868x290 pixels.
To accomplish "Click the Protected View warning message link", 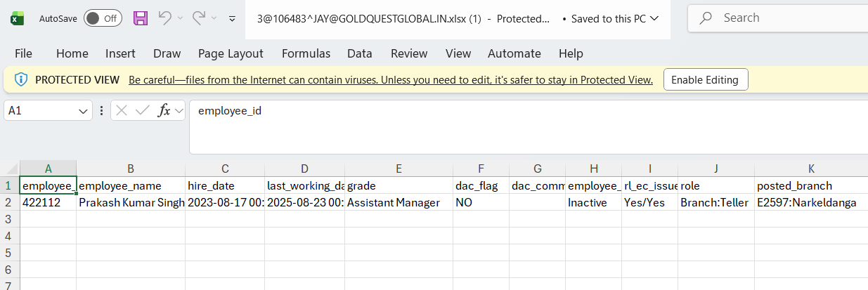I will click(391, 80).
